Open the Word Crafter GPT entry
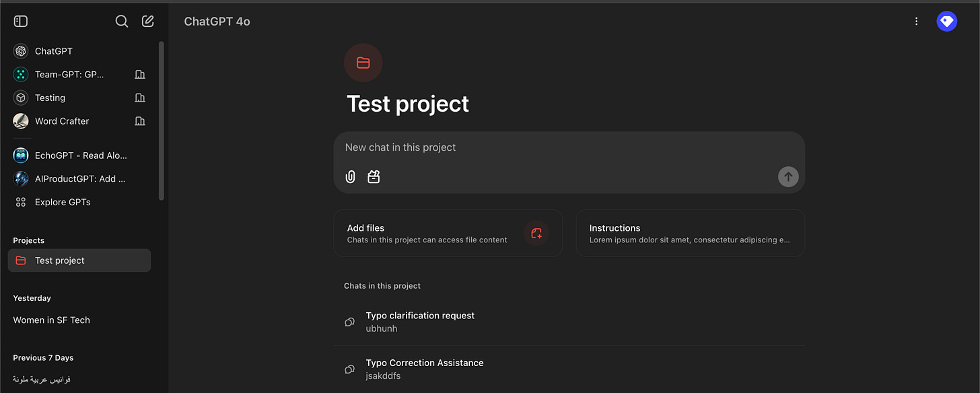980x393 pixels. tap(79, 121)
